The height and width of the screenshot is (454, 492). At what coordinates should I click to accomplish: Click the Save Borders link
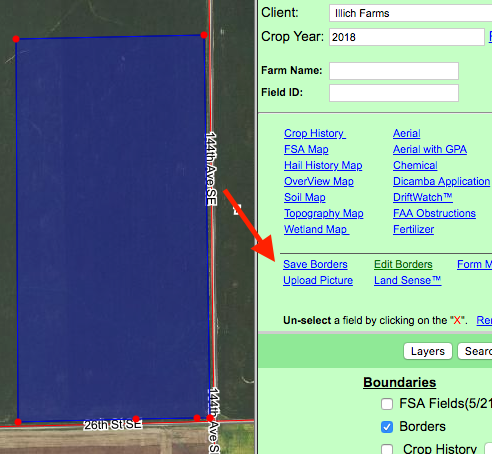coord(315,264)
